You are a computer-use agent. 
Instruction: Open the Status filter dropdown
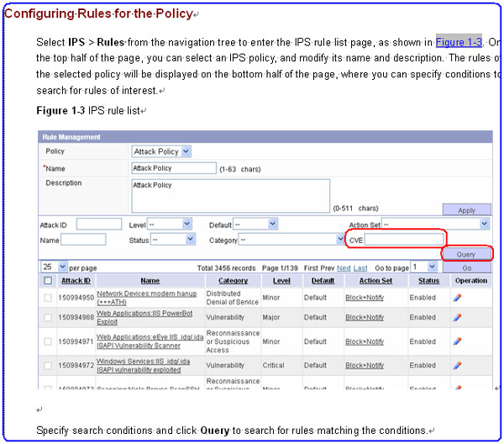point(173,240)
